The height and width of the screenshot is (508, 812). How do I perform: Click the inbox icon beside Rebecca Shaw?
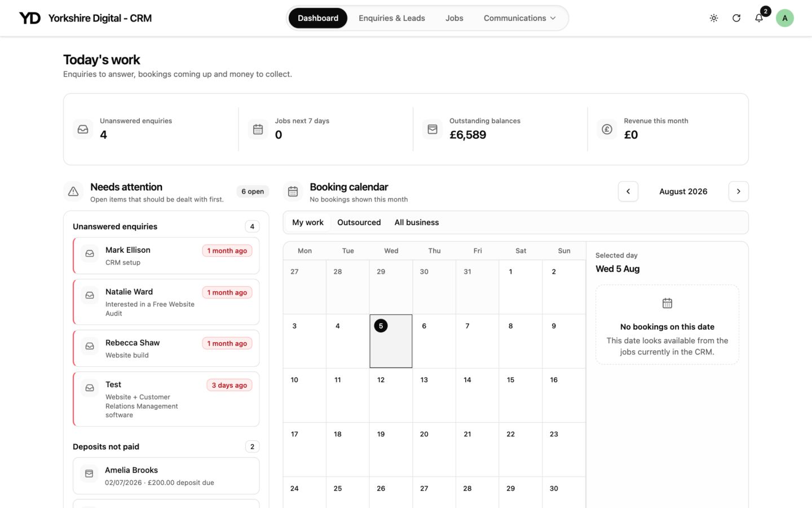pyautogui.click(x=90, y=346)
